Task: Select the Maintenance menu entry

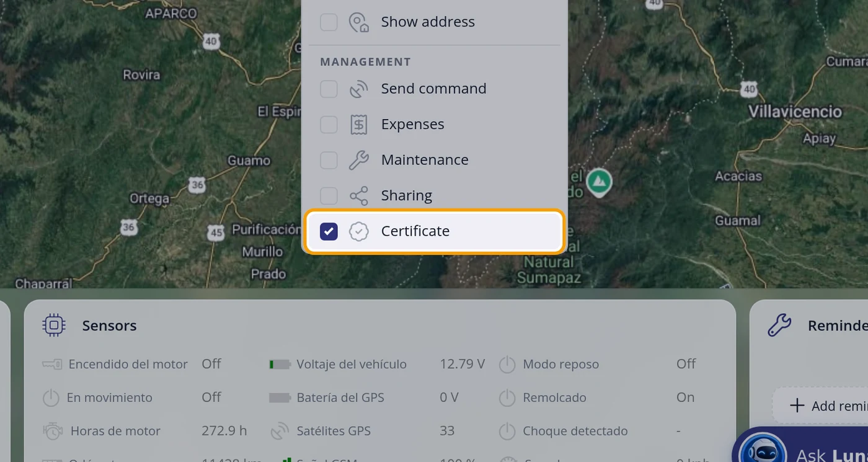Action: [434, 161]
